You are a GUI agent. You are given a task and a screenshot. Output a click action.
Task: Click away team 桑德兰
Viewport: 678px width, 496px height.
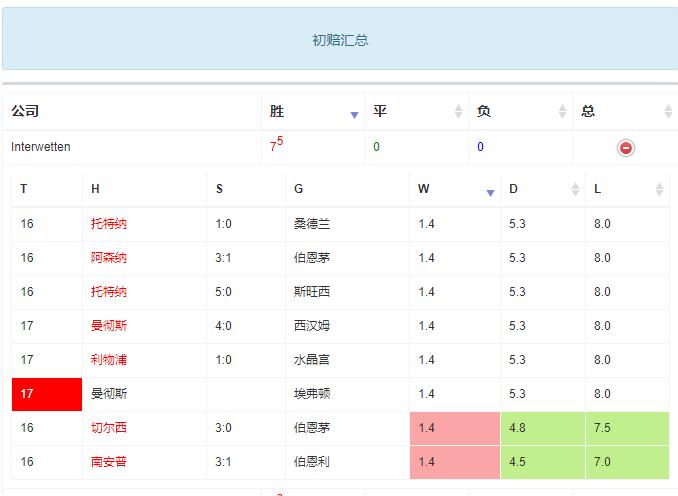pos(312,224)
